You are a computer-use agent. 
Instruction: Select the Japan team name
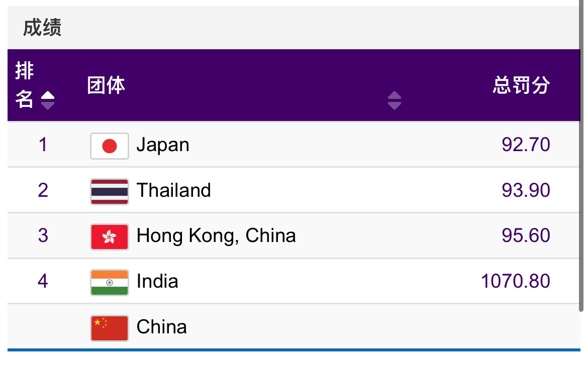coord(163,145)
